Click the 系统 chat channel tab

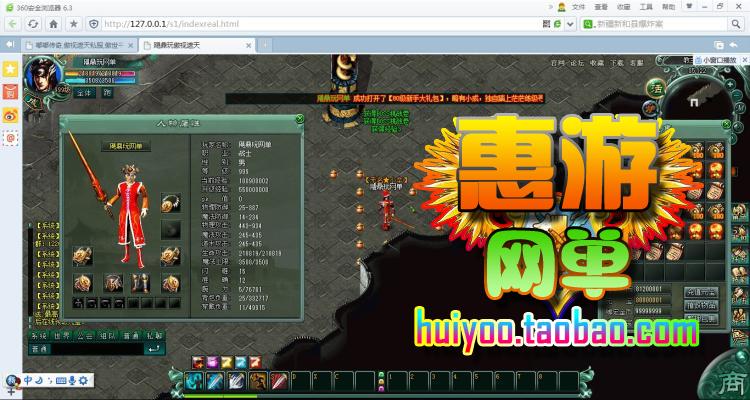coord(39,336)
